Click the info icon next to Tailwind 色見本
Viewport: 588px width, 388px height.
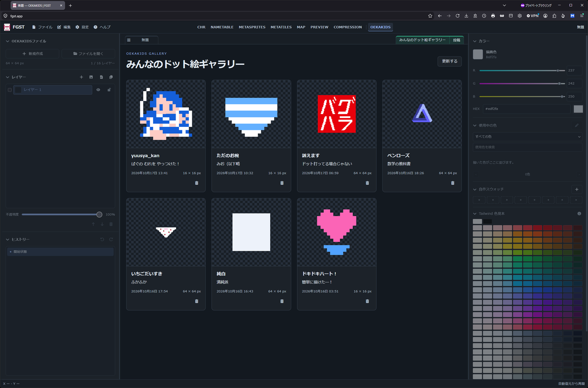coord(579,214)
